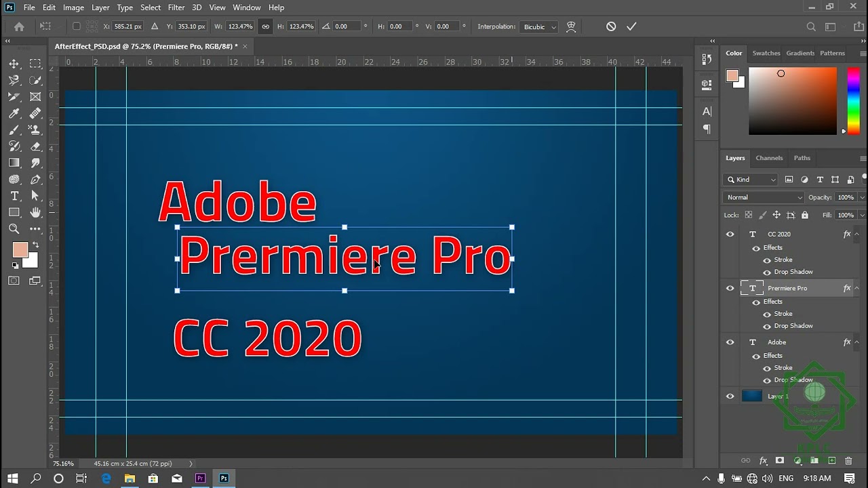Toggle Quick Mask mode
The width and height of the screenshot is (868, 488).
[x=14, y=281]
